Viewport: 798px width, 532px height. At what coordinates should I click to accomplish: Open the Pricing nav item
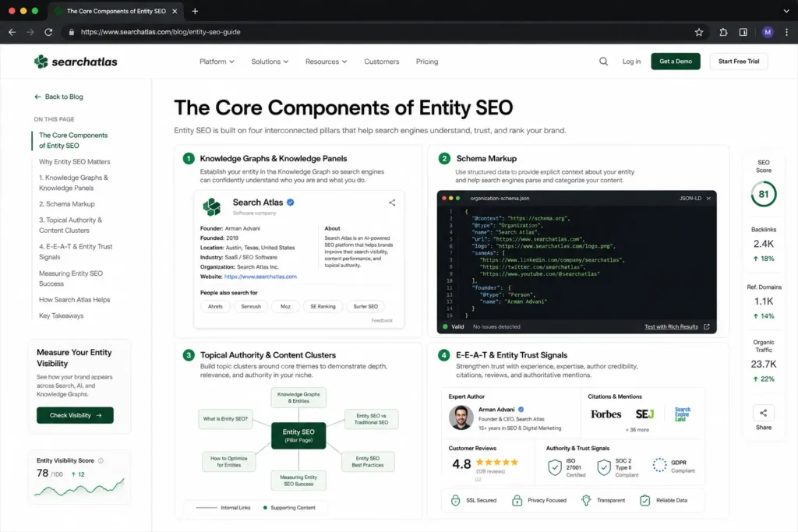(x=427, y=62)
